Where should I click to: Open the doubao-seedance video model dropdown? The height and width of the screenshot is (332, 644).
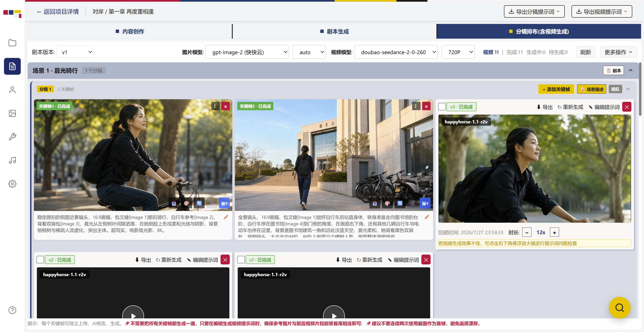tap(396, 52)
